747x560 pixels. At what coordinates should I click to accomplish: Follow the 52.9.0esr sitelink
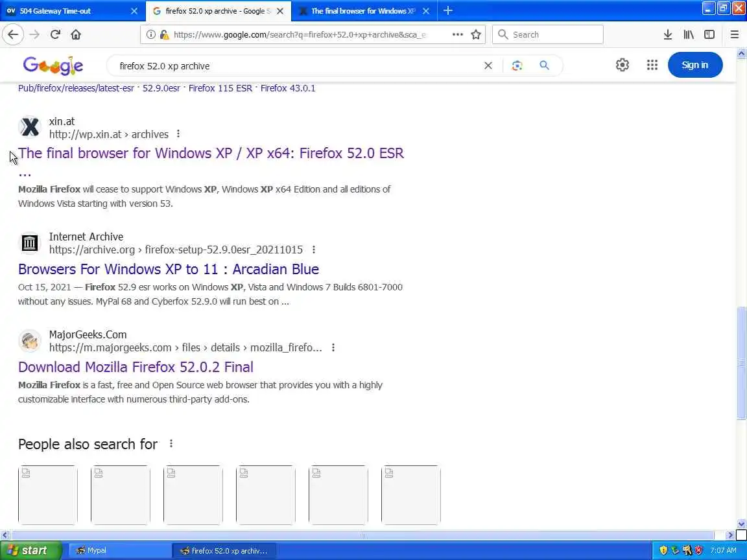pos(161,88)
